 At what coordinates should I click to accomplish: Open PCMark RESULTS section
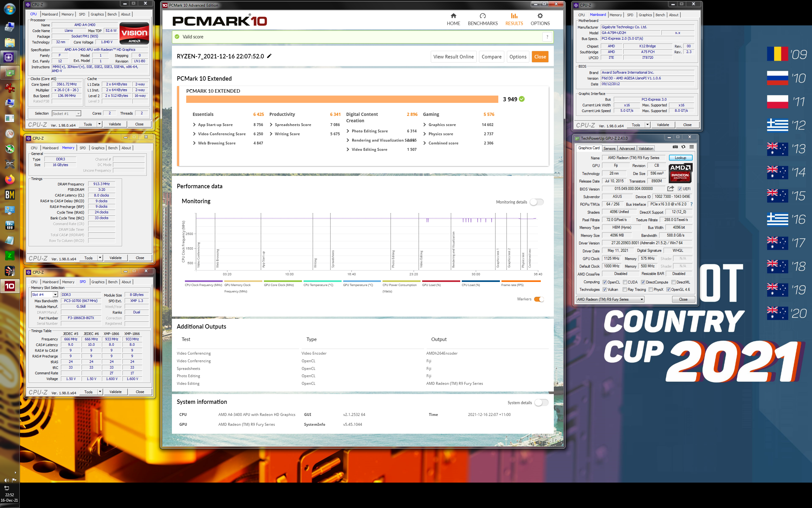[514, 19]
